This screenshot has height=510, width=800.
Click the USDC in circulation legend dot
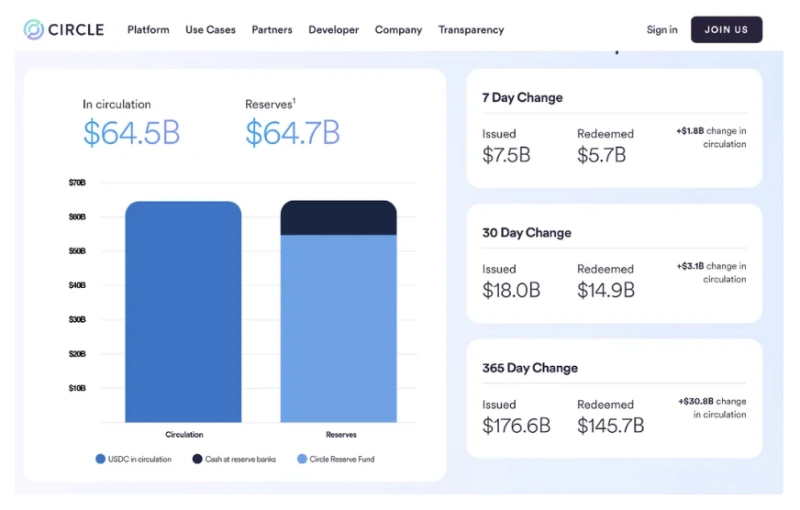pyautogui.click(x=101, y=459)
